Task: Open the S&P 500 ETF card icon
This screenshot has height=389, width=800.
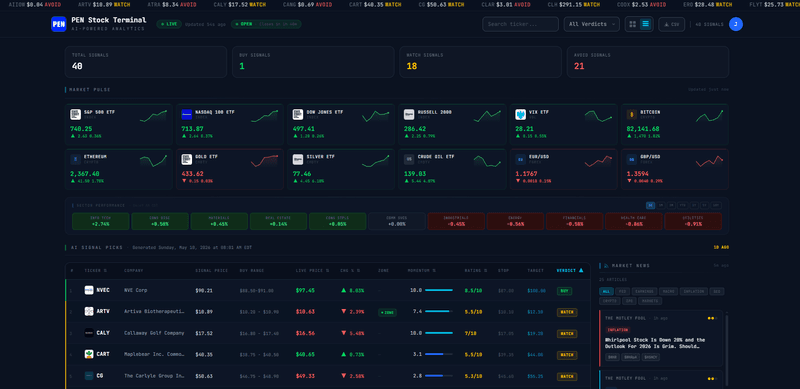Action: [x=76, y=114]
